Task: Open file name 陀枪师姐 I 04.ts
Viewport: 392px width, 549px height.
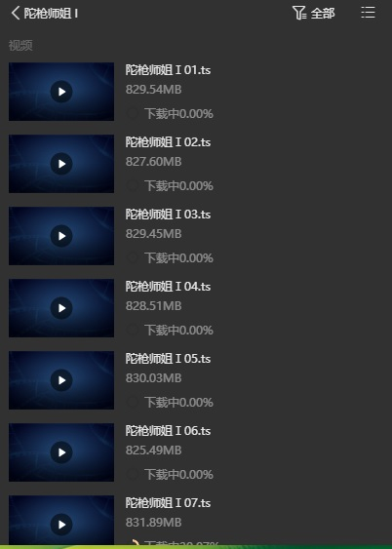Action: pyautogui.click(x=168, y=287)
